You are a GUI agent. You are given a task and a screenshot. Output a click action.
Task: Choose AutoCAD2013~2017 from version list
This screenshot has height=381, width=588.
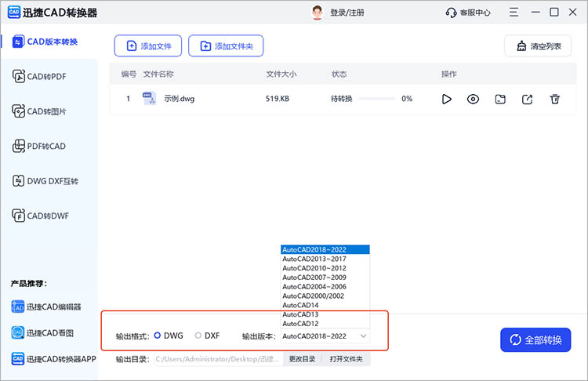click(x=325, y=259)
